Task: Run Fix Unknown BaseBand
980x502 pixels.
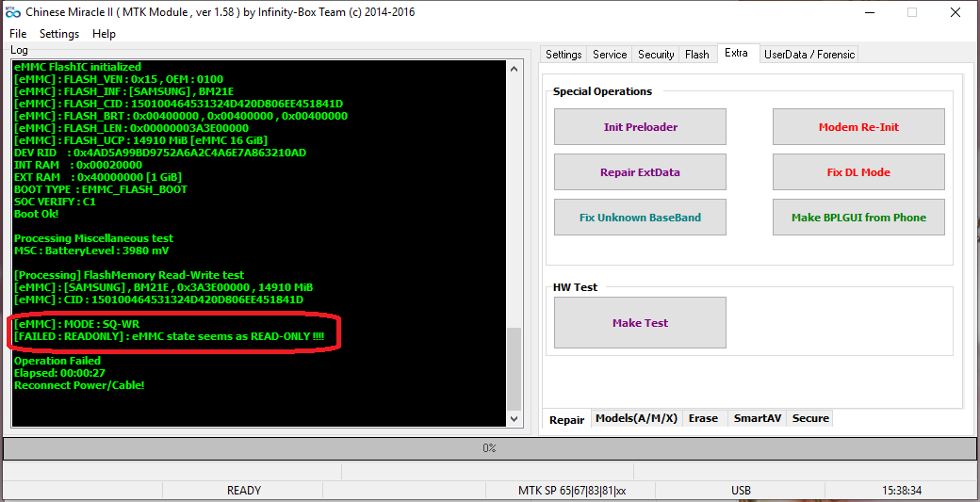Action: click(x=640, y=218)
